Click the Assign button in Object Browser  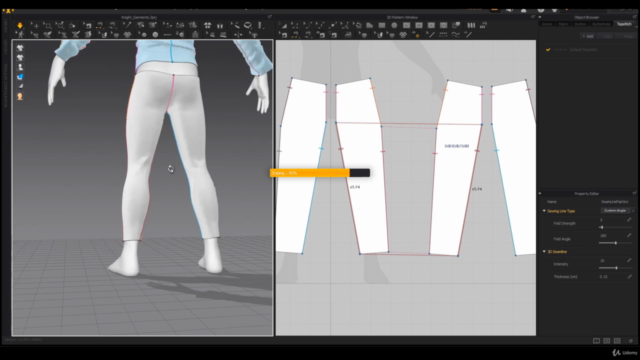pyautogui.click(x=627, y=36)
